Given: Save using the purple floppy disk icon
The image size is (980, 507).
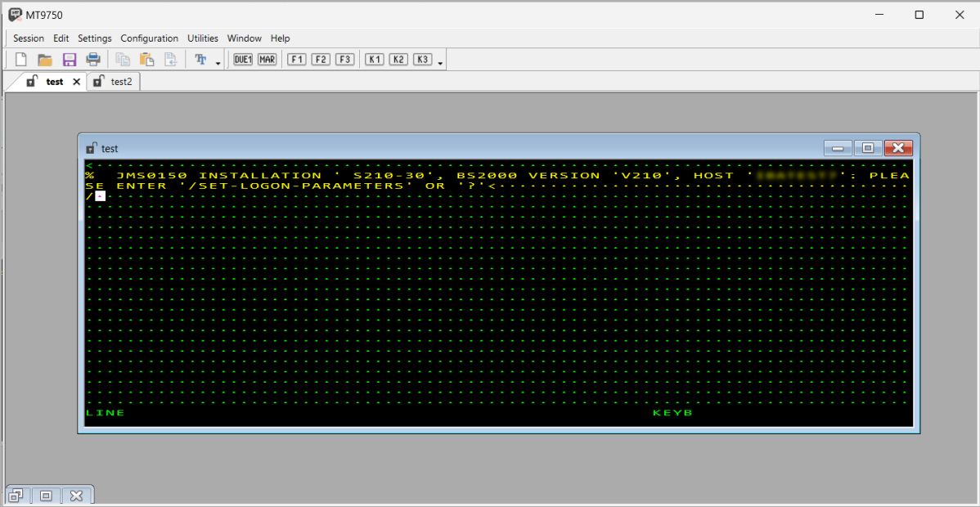Looking at the screenshot, I should [70, 60].
